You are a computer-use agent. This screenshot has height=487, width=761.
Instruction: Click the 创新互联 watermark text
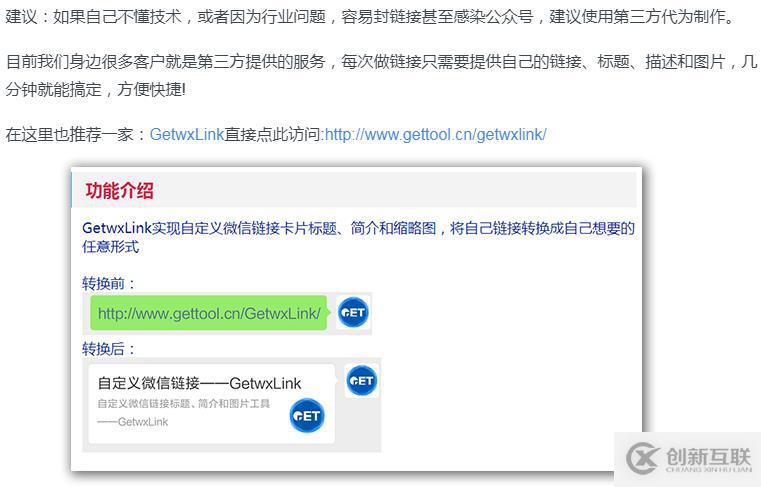(709, 456)
